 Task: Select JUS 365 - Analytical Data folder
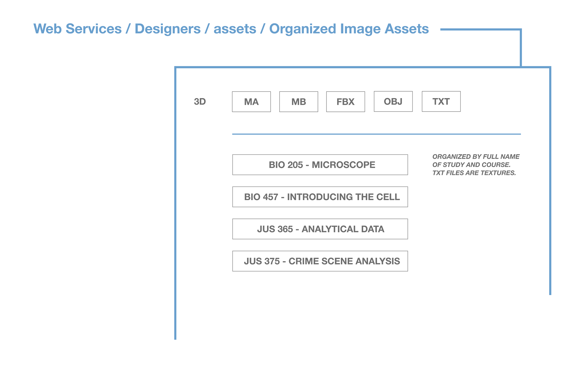(x=320, y=229)
